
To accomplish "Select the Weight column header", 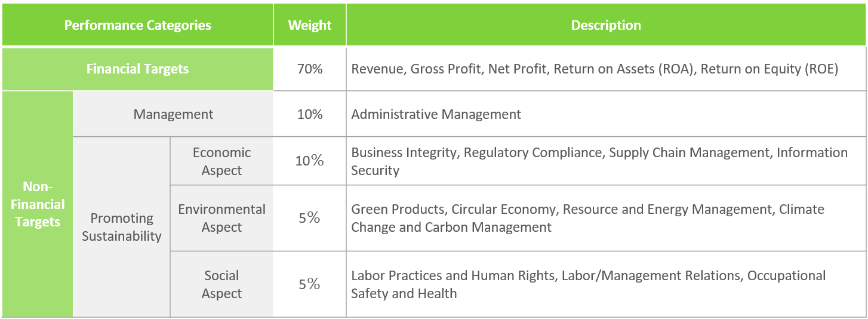I will click(309, 25).
